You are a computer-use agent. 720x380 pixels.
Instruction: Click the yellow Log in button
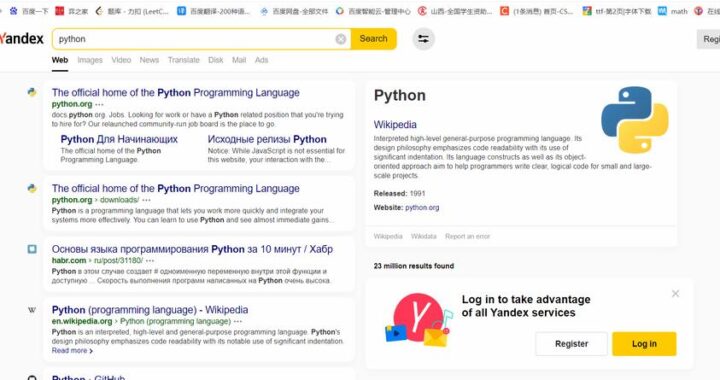click(644, 344)
